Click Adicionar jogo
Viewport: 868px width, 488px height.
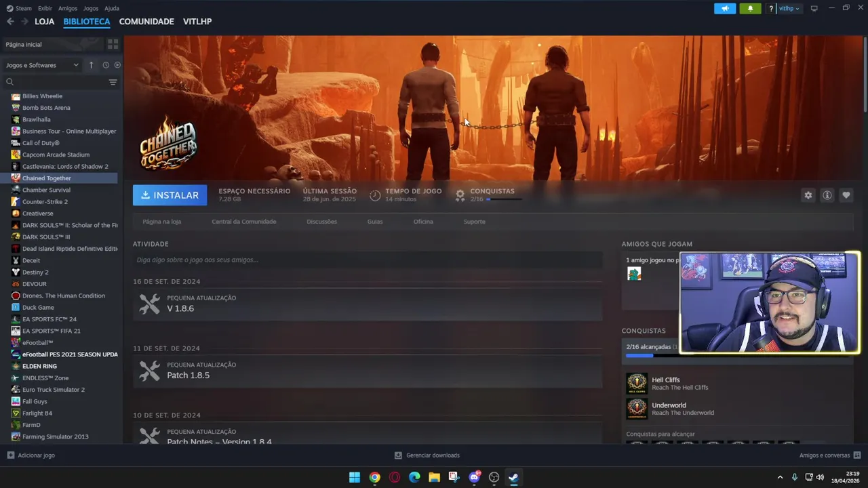pos(31,455)
